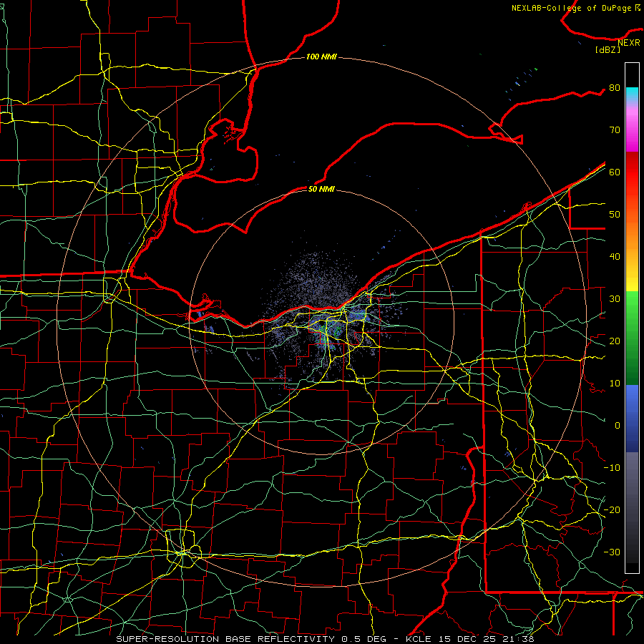Click the 100 NMI range ring label
Image resolution: width=644 pixels, height=644 pixels.
point(321,57)
